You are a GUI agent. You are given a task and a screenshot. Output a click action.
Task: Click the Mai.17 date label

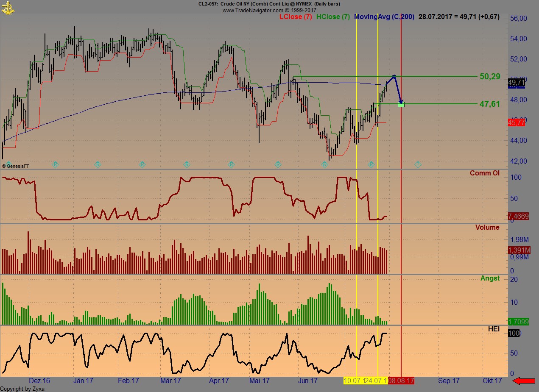(260, 381)
